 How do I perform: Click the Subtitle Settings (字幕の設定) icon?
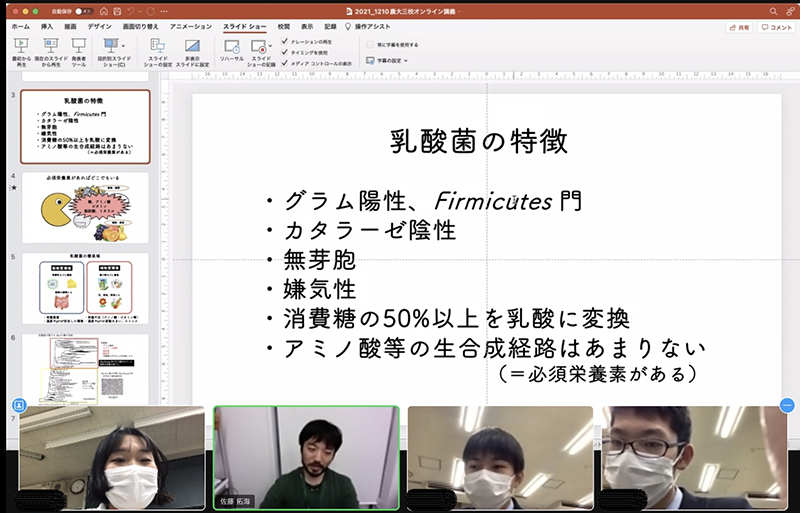370,60
